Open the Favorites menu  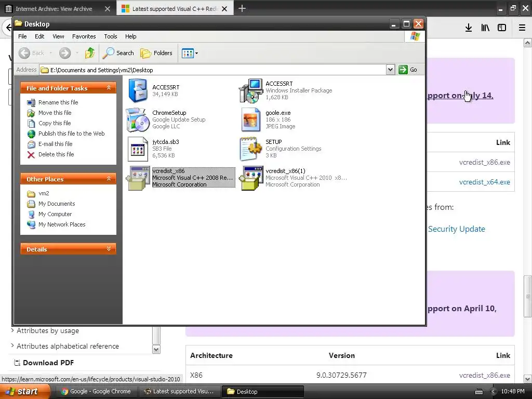click(84, 36)
